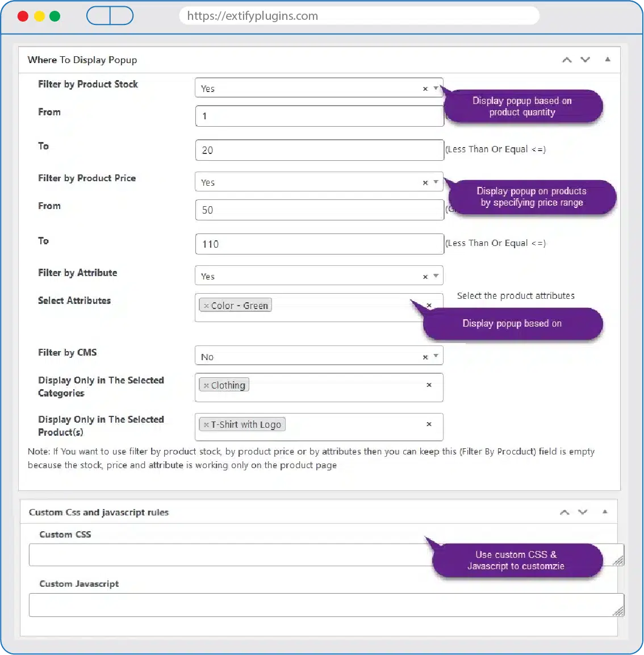Viewport: 644px width, 655px height.
Task: Click the product stock To field
Action: pyautogui.click(x=319, y=150)
